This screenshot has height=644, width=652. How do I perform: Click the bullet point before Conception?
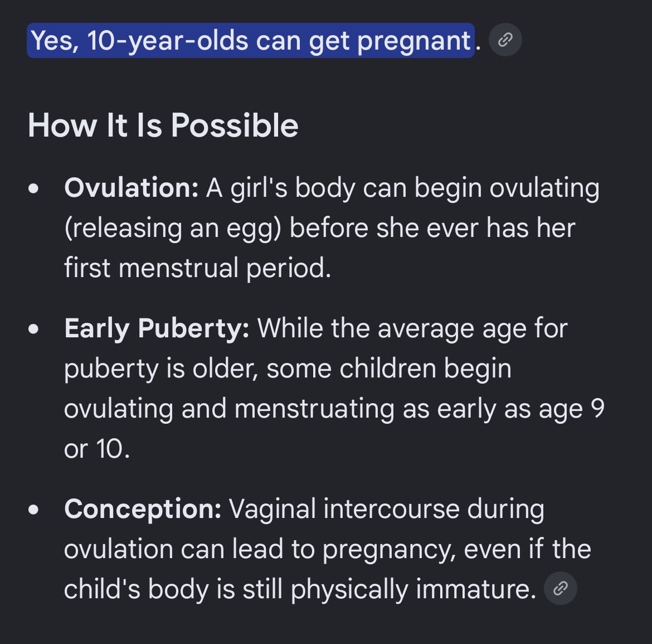[x=33, y=510]
